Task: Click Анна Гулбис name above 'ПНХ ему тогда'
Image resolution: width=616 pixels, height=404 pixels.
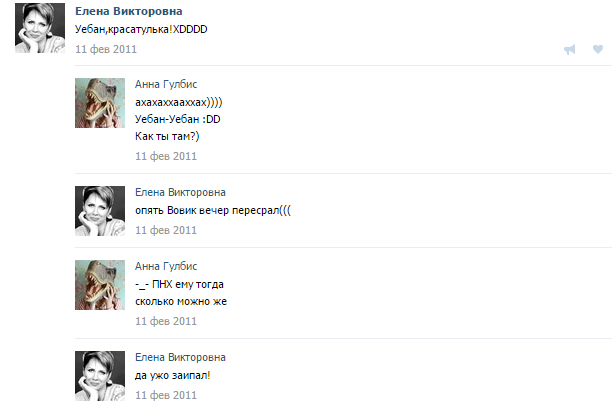Action: 166,266
